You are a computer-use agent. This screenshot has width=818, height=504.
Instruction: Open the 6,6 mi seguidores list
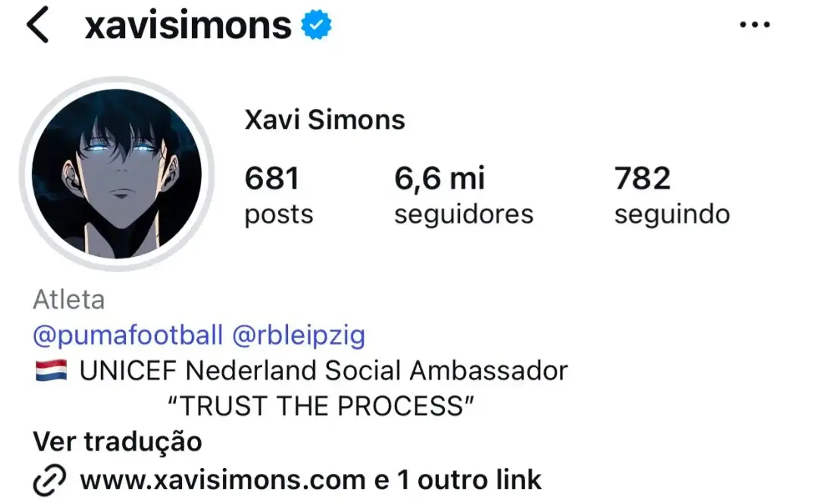[x=464, y=195]
